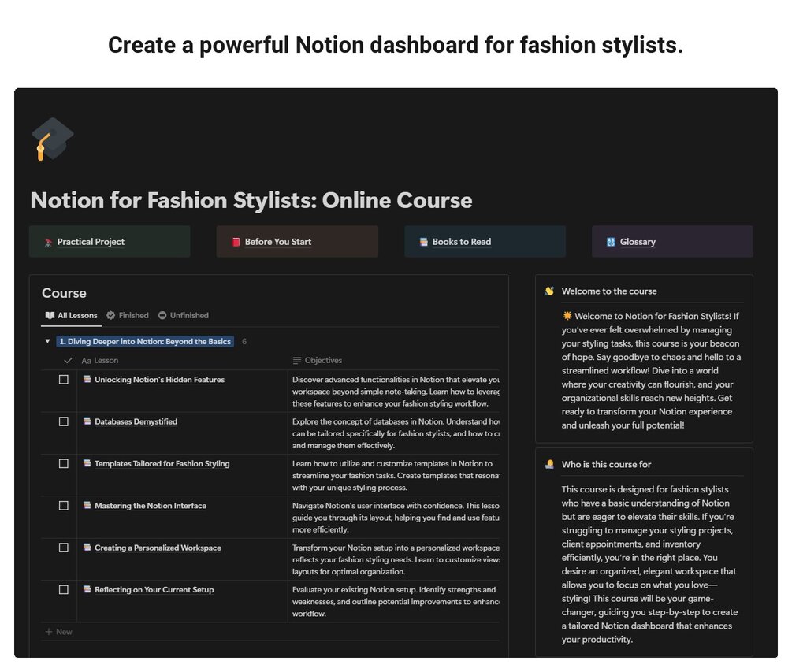Click the Who is this course for heading
792x672 pixels.
click(606, 465)
